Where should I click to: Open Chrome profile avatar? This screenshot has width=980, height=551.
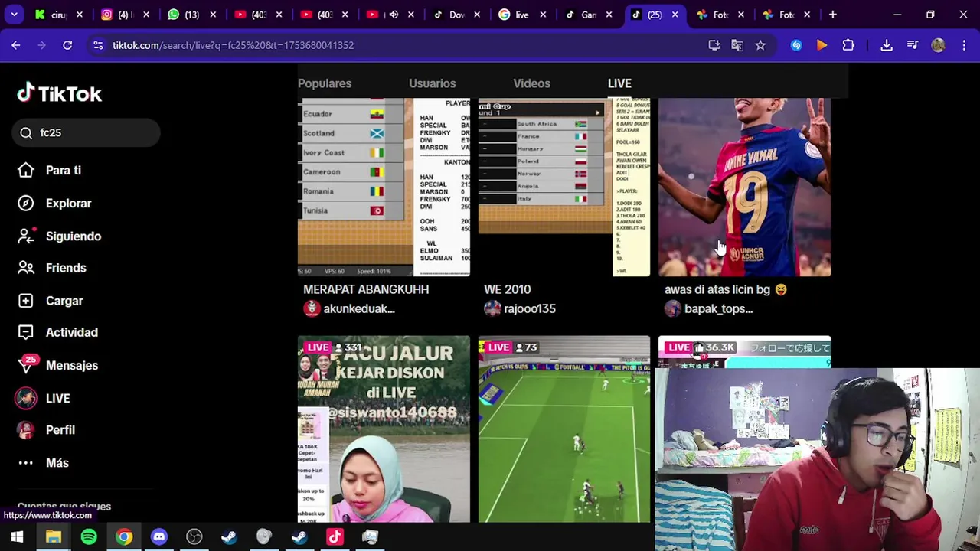coord(938,45)
